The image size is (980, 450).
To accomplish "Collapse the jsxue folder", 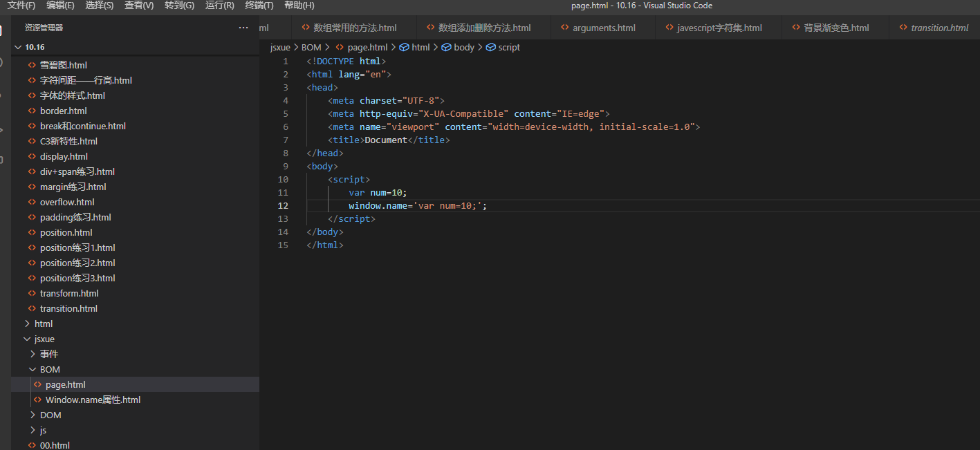I will click(x=27, y=339).
